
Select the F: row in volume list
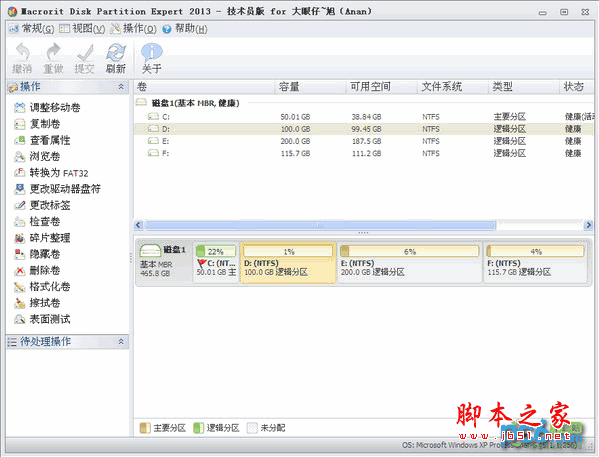[x=364, y=153]
